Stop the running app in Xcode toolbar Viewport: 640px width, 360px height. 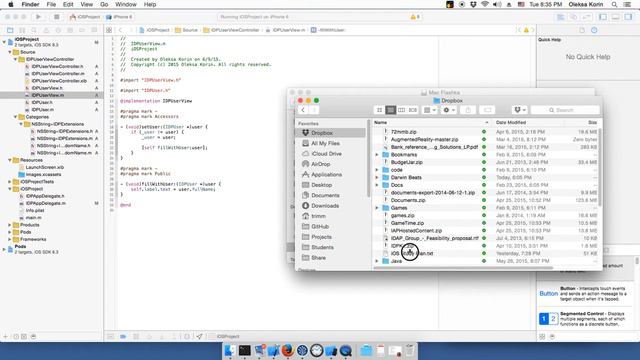pos(57,17)
